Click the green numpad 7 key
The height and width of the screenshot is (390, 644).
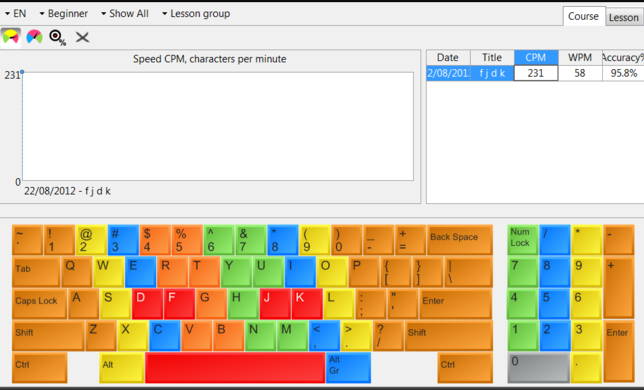(x=522, y=272)
